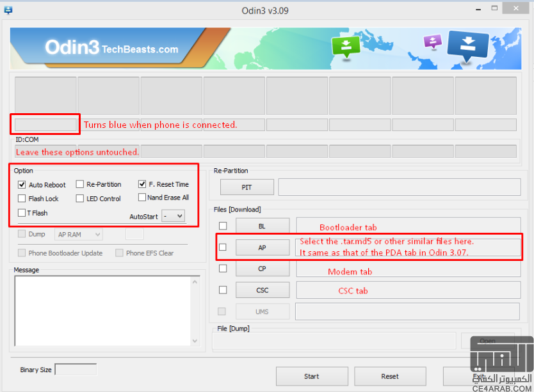Image resolution: width=534 pixels, height=392 pixels.
Task: Maximize the Odin3 v3.09 window
Action: point(494,8)
